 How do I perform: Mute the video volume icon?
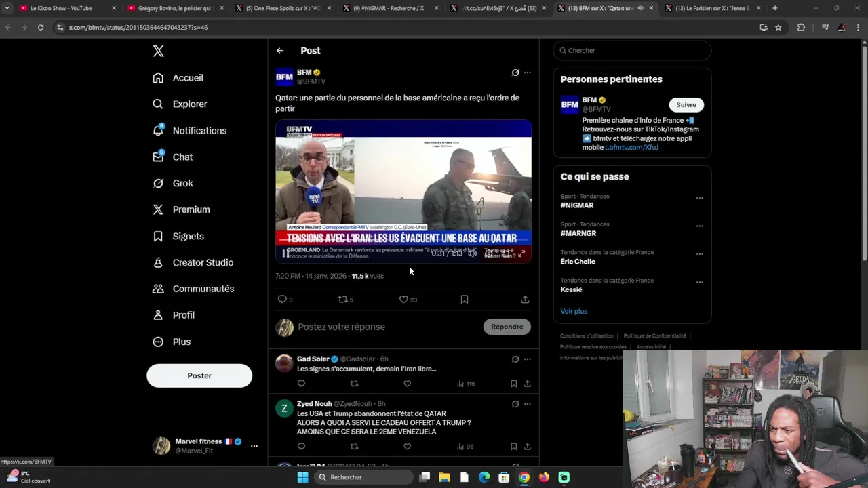473,253
